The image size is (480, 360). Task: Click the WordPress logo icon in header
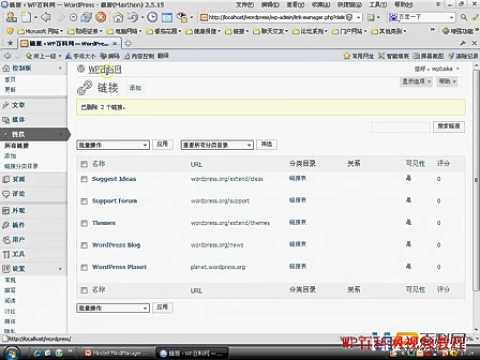[81, 69]
